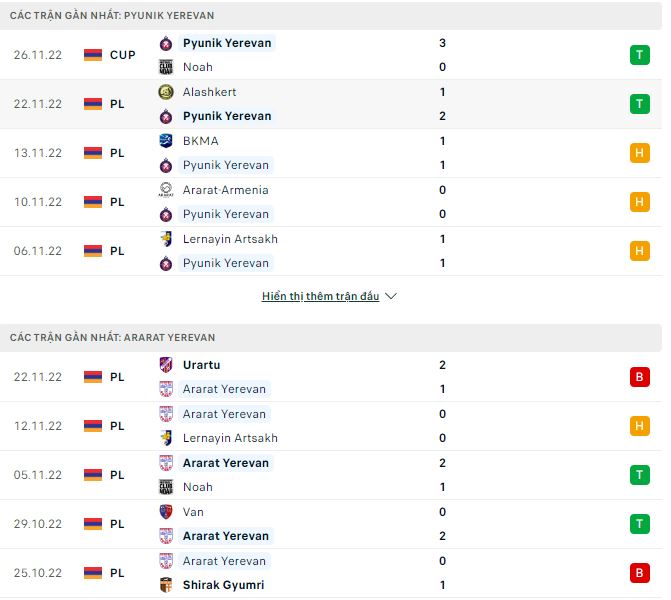Open Lernayin Artsakh on 06.11.22 match

pos(230,239)
